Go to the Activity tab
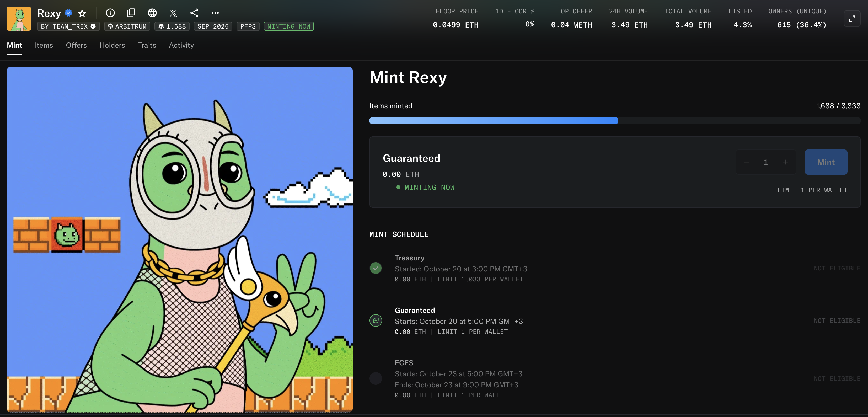The width and height of the screenshot is (868, 417). pyautogui.click(x=181, y=45)
